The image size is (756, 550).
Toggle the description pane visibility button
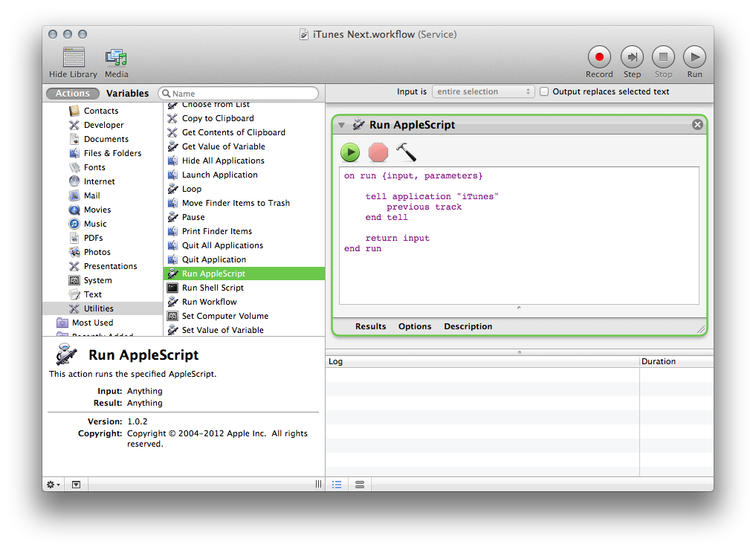point(76,485)
